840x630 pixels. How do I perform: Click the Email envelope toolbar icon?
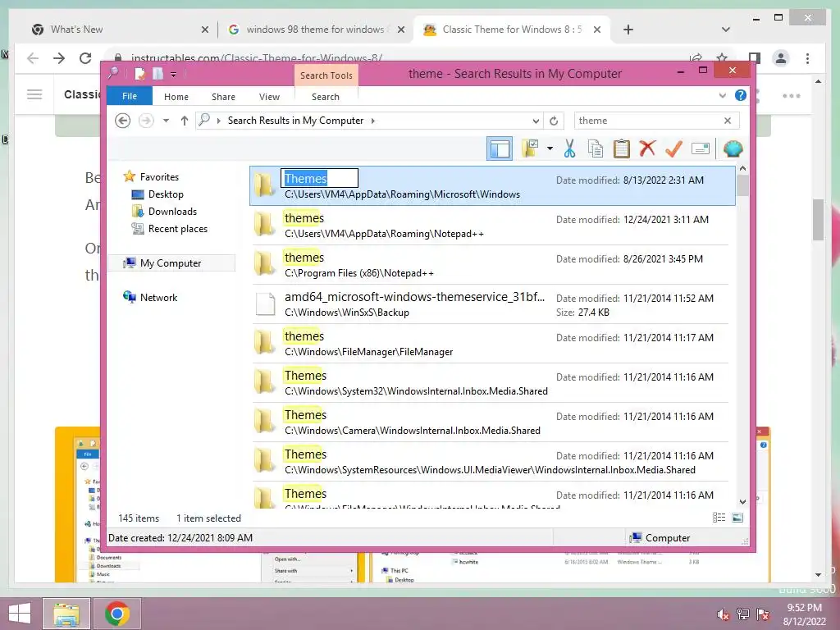tap(701, 148)
